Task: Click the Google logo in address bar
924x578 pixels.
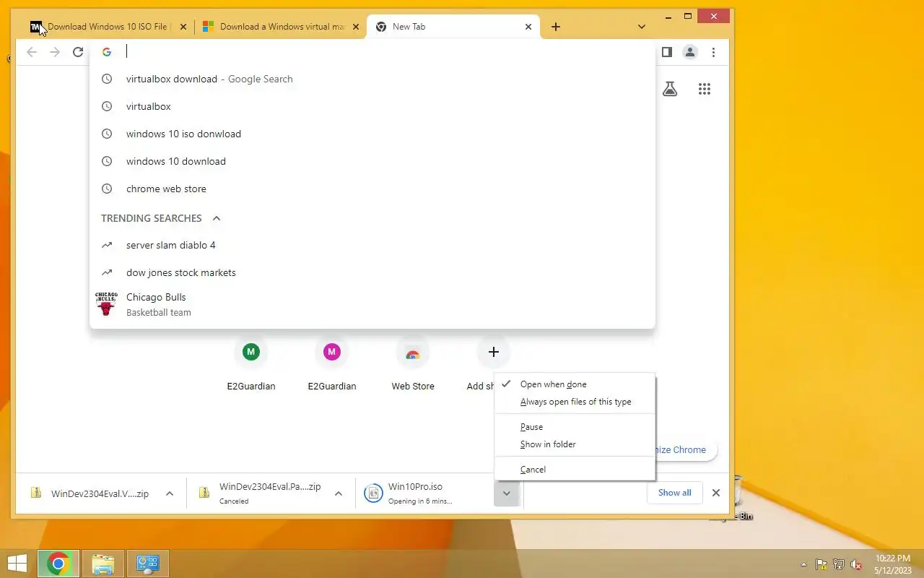Action: point(107,52)
